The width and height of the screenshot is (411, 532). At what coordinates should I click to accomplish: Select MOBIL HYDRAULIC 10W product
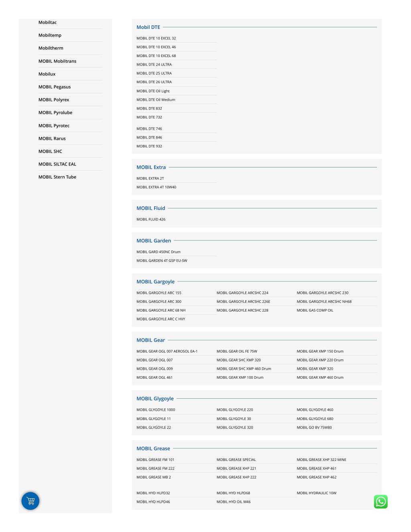[316, 493]
